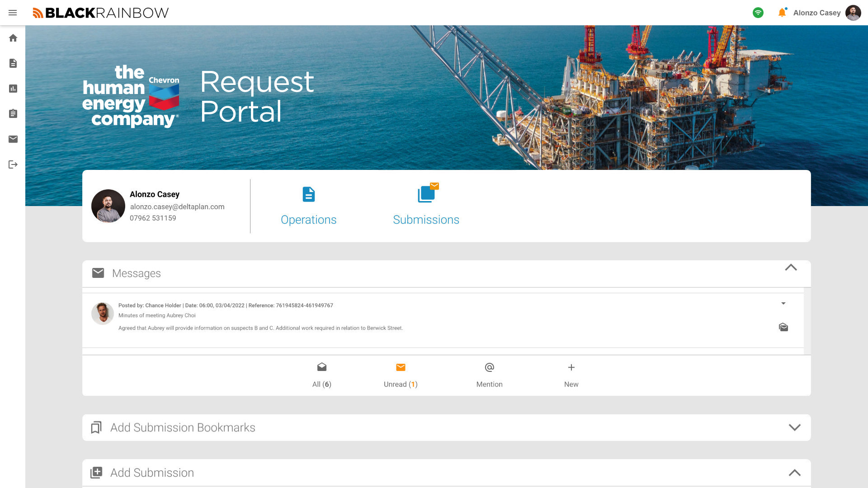868x488 pixels.
Task: Open the dropdown on Chance Holder's message
Action: click(x=783, y=304)
